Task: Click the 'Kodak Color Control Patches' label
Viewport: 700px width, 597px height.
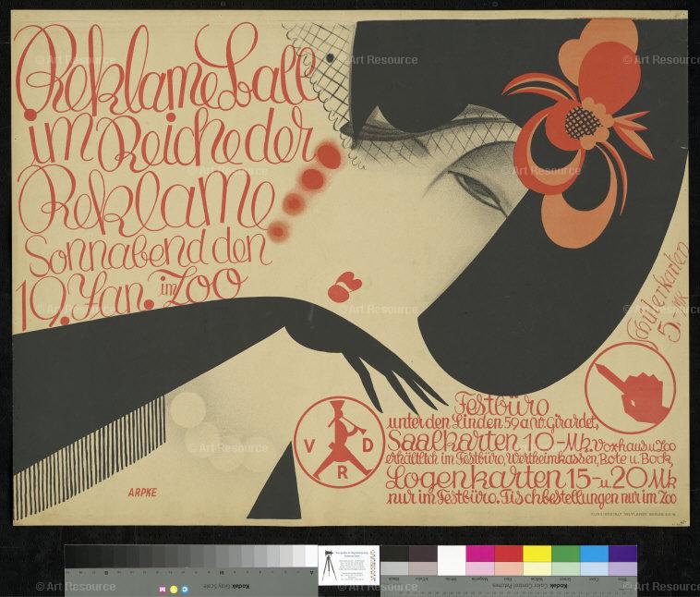Action: (532, 586)
